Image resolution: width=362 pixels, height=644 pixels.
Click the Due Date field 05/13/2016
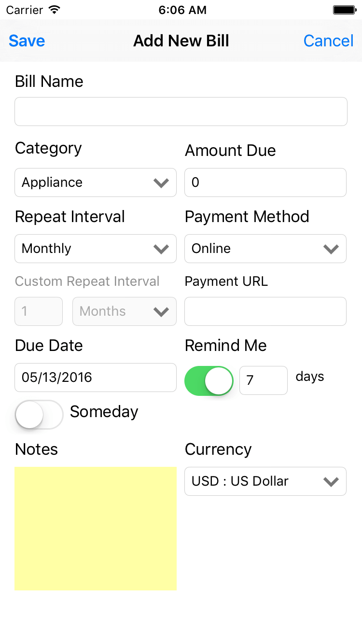tap(95, 378)
